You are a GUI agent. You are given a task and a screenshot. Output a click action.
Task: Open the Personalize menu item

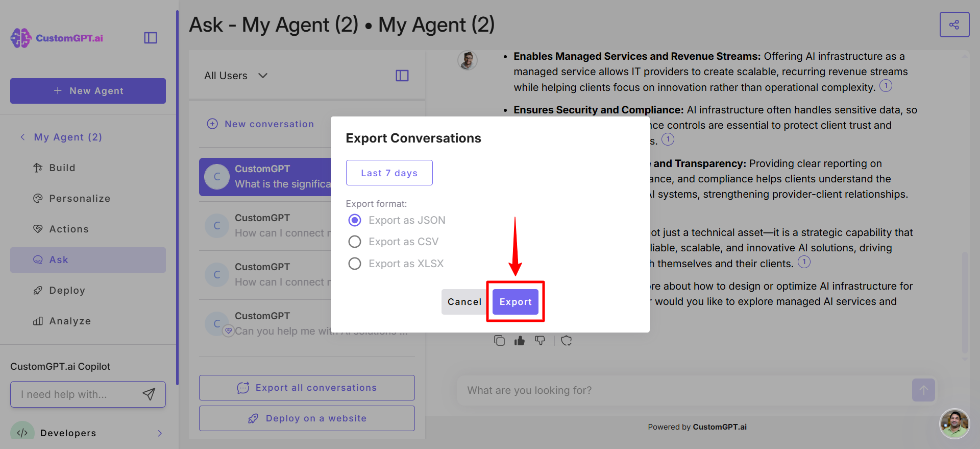click(x=88, y=198)
